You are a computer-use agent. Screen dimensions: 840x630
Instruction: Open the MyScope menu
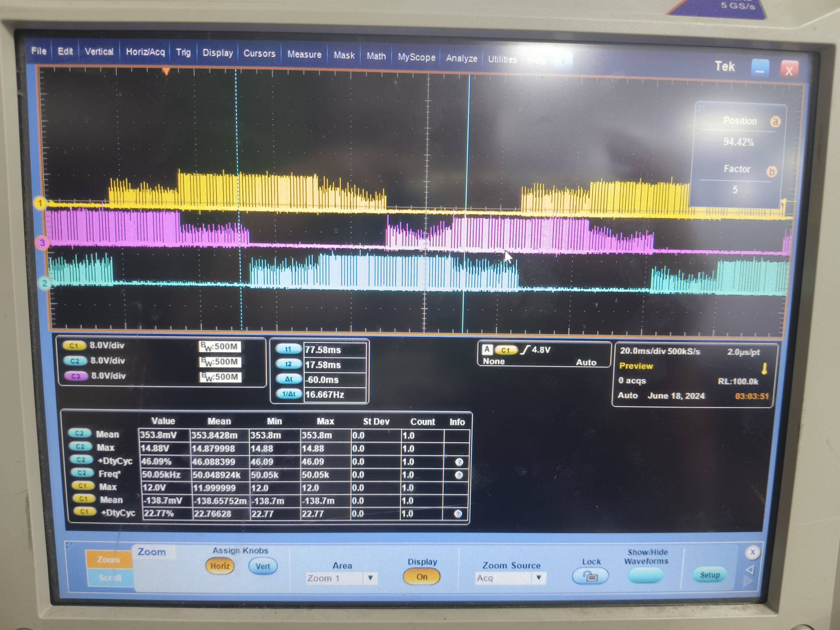point(416,57)
